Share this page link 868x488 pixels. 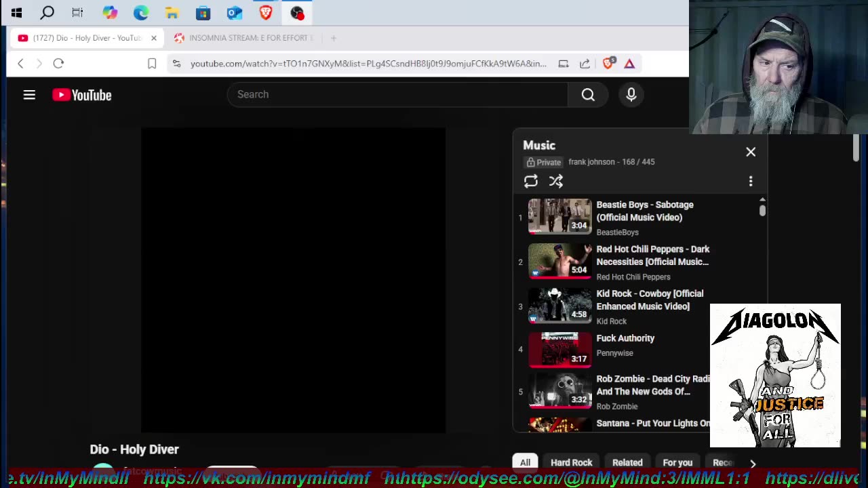585,63
